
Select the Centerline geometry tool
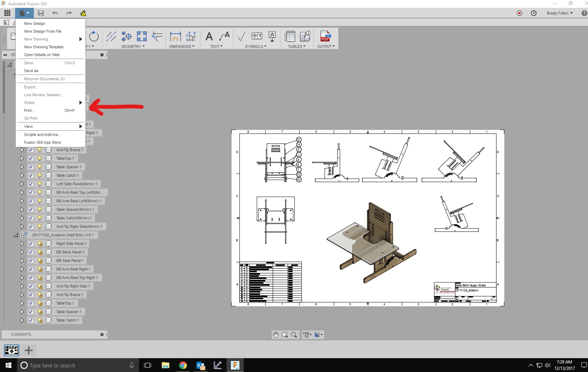[x=111, y=37]
